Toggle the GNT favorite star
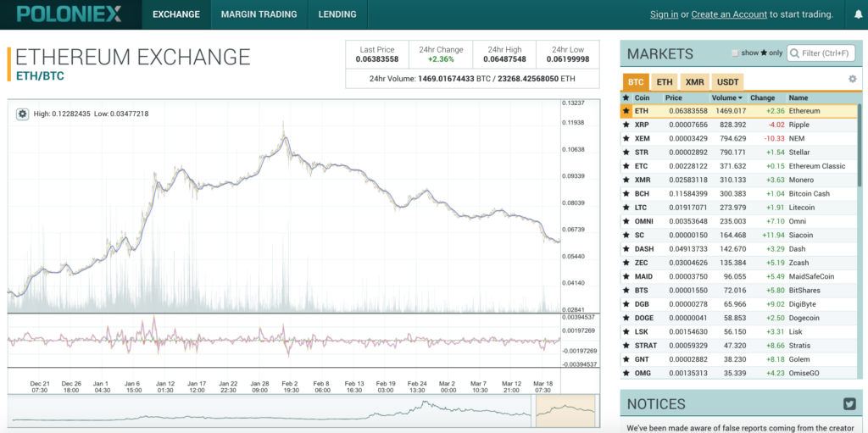Image resolution: width=868 pixels, height=433 pixels. pos(626,359)
